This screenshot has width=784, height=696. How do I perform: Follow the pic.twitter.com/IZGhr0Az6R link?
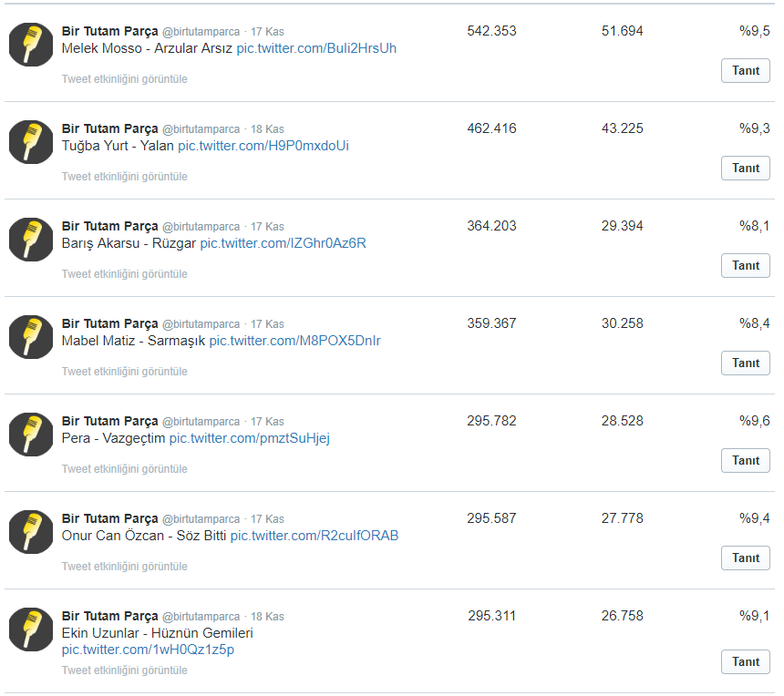pos(283,243)
